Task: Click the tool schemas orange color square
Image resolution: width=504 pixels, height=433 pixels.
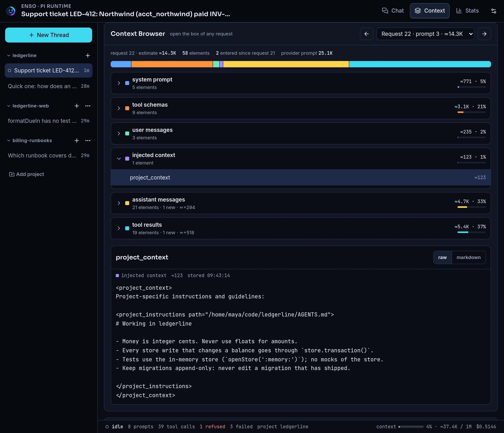Action: click(127, 108)
